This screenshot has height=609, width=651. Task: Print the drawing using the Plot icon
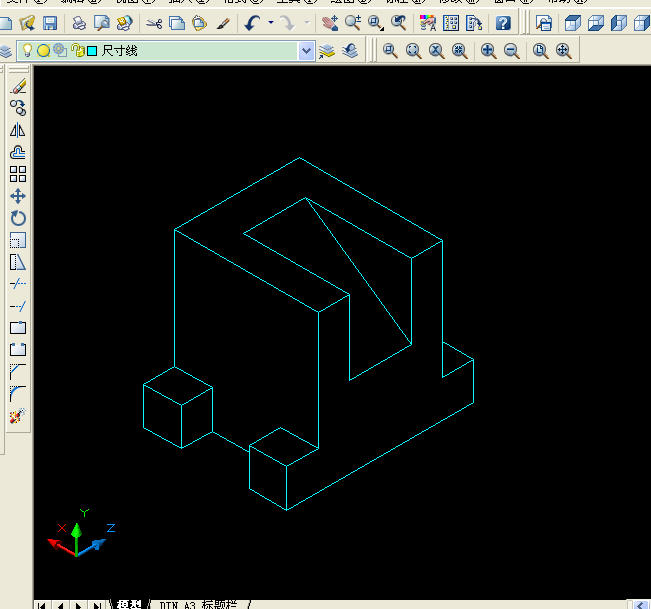click(x=79, y=23)
